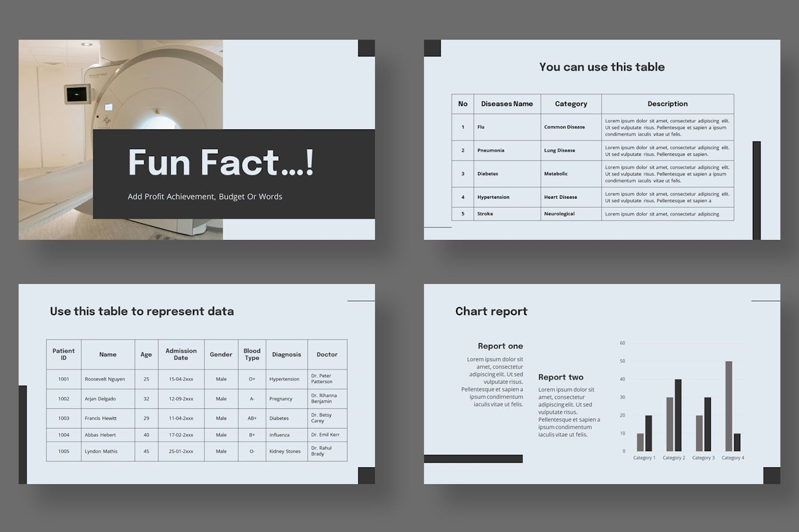Select the 'Flu' cell
The width and height of the screenshot is (799, 532).
tap(507, 127)
